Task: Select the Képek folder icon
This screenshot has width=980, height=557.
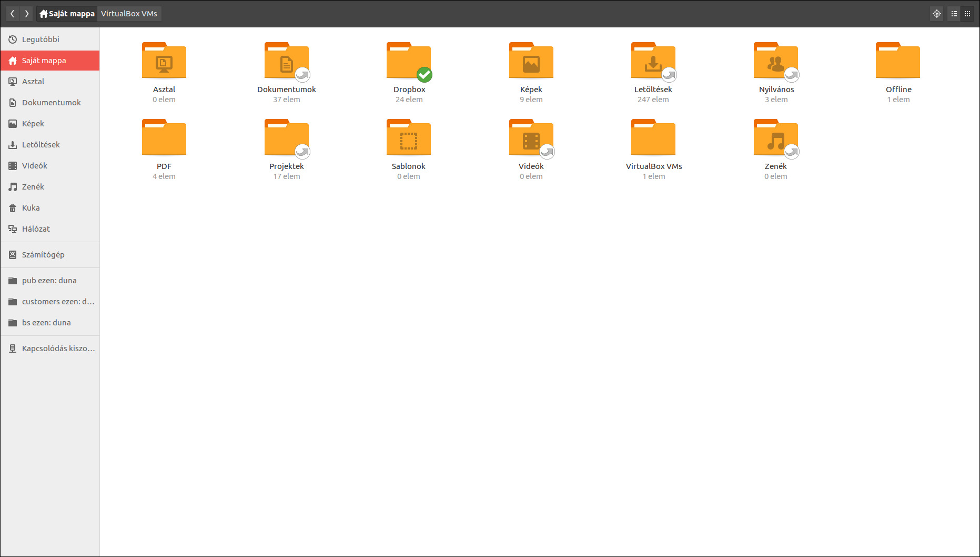Action: coord(531,61)
